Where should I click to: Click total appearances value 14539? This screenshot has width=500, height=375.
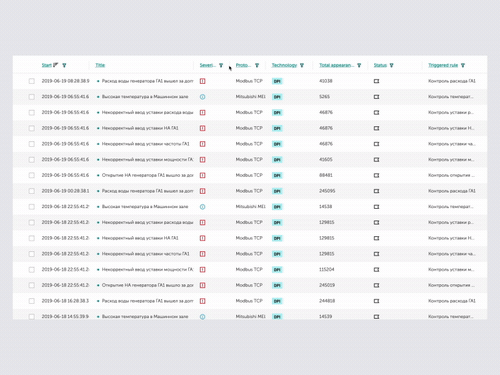325,316
